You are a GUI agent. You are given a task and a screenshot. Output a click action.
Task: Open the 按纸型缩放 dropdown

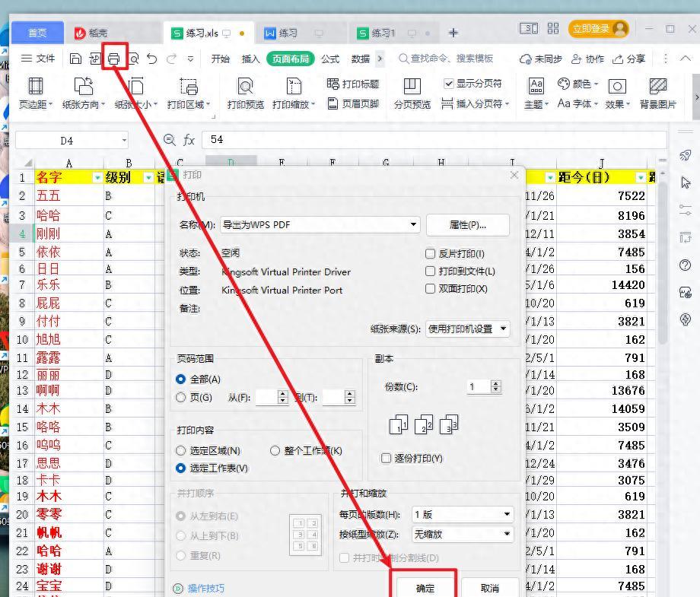[x=462, y=534]
